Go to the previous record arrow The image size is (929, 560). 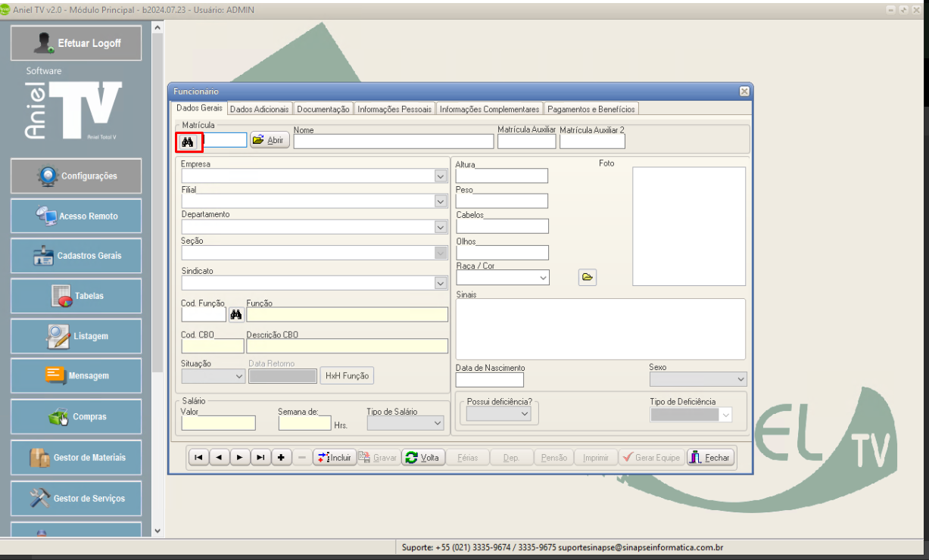[x=219, y=458]
